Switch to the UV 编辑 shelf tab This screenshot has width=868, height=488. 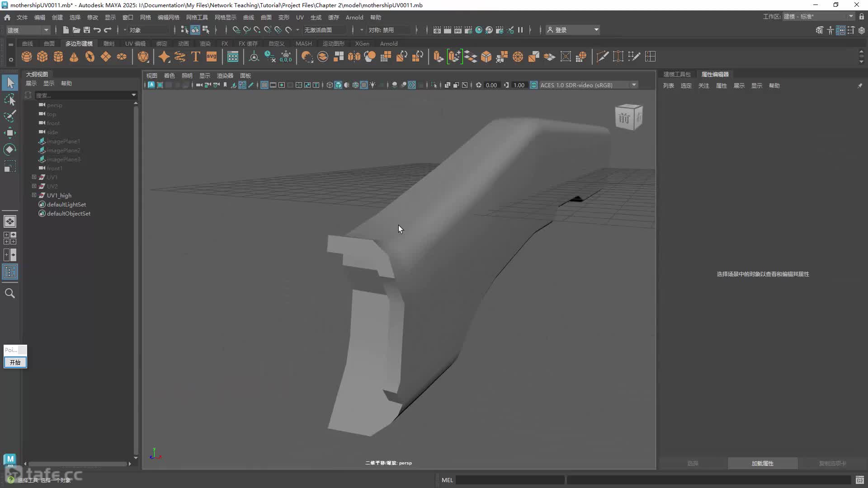[x=135, y=43]
